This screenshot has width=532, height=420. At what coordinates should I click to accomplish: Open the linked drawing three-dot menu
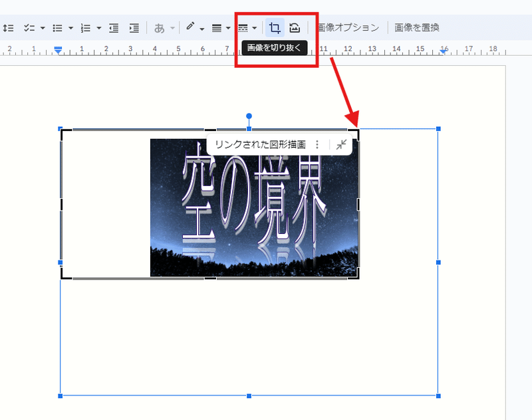(x=317, y=145)
